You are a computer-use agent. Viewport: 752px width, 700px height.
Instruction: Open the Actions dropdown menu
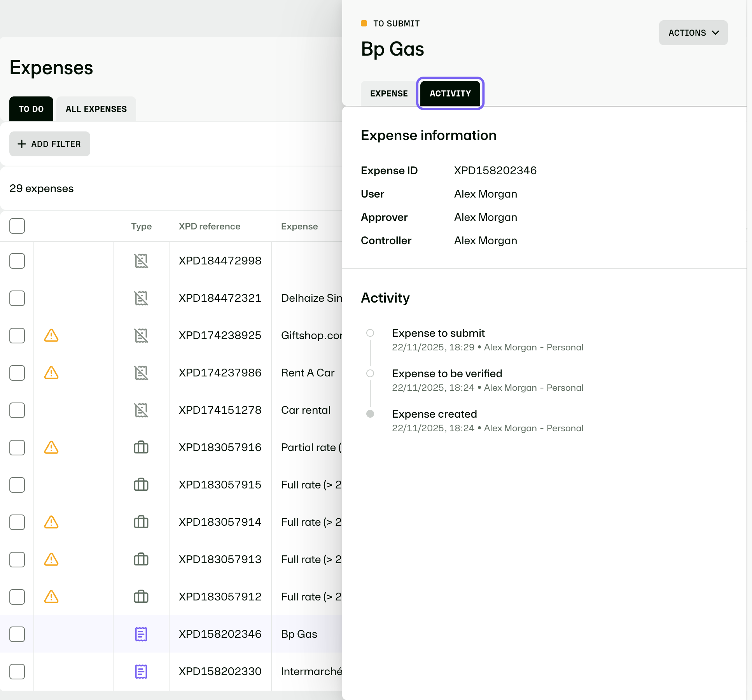[x=693, y=33]
